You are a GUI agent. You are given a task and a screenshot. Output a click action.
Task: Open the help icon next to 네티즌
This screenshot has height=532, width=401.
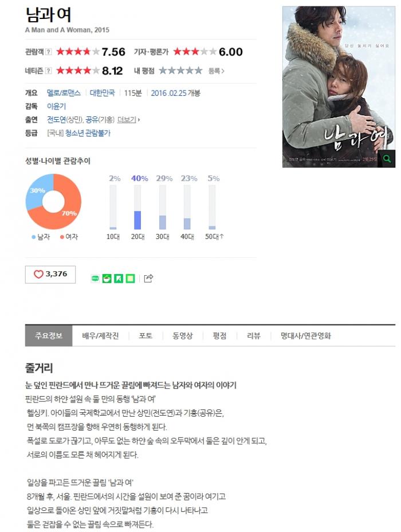49,71
